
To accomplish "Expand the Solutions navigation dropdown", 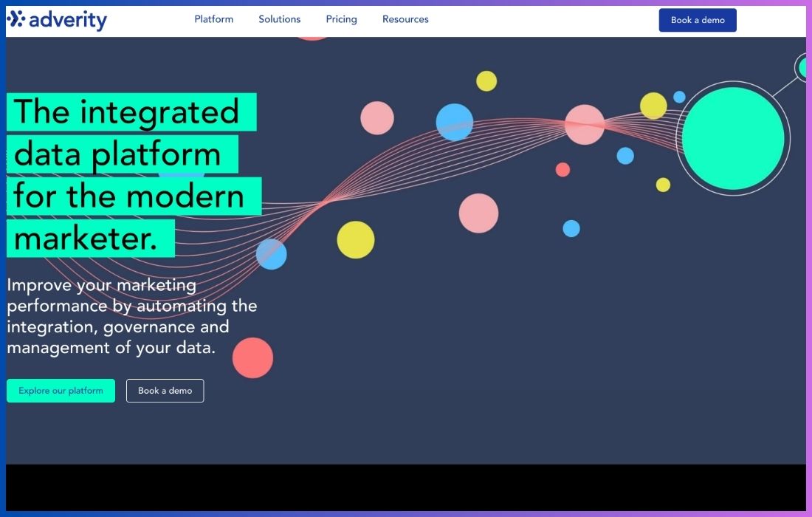I will pyautogui.click(x=279, y=19).
